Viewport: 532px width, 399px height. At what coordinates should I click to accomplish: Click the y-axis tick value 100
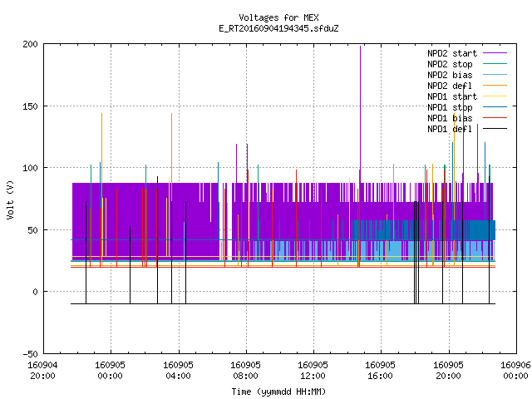pyautogui.click(x=30, y=168)
